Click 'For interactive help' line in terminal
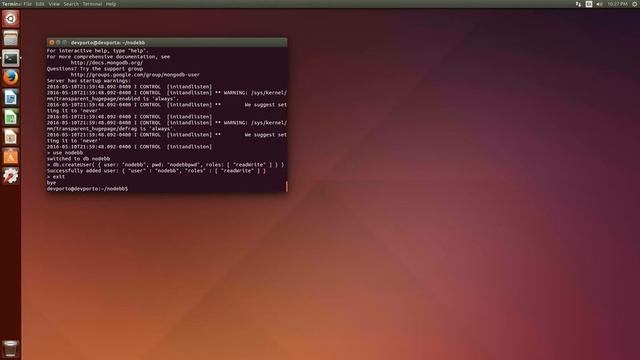The image size is (640, 360). coord(98,51)
